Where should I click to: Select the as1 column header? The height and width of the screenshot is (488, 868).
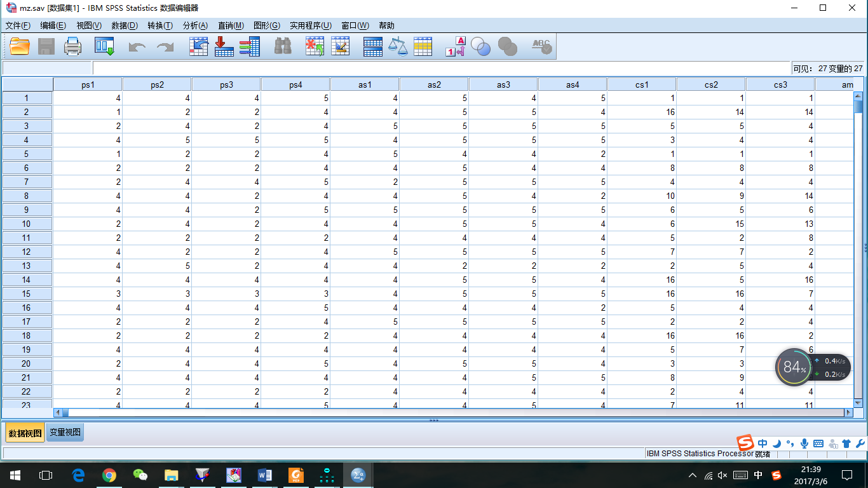click(x=365, y=85)
